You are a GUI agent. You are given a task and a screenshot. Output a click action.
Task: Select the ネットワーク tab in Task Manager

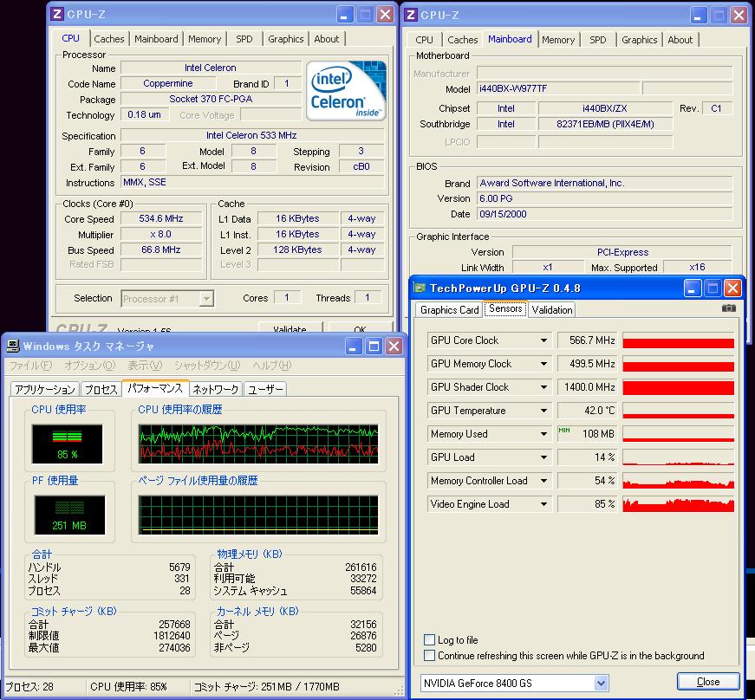[215, 390]
